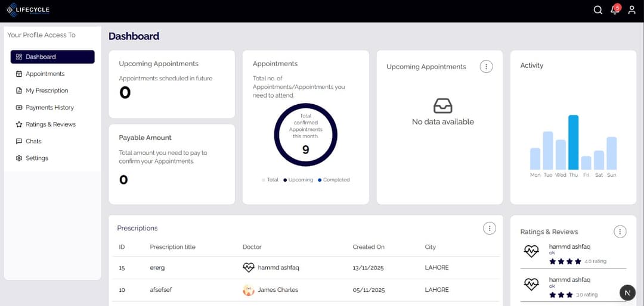
Task: Click three-star rating of second review
Action: click(x=561, y=295)
